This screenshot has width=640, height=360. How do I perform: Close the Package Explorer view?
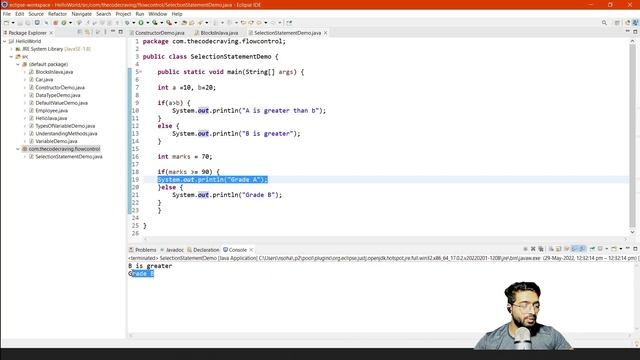(x=51, y=33)
